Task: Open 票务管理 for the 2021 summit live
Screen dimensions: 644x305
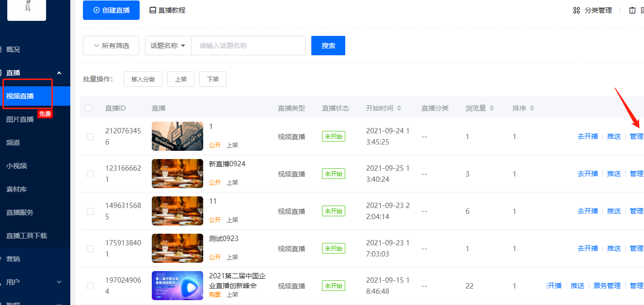Action: 607,286
